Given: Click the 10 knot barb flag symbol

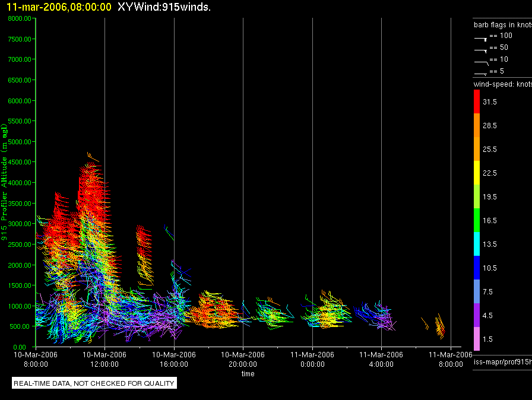Looking at the screenshot, I should coord(482,63).
